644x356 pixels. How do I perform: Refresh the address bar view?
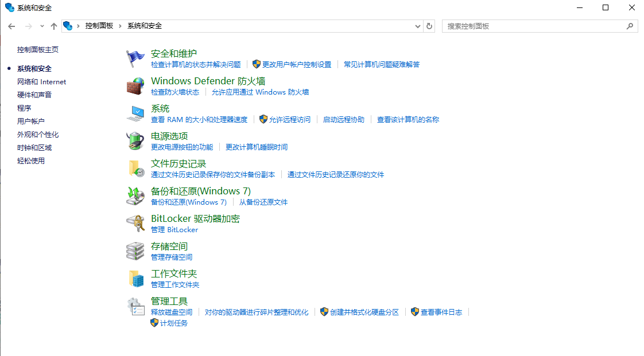click(x=429, y=26)
